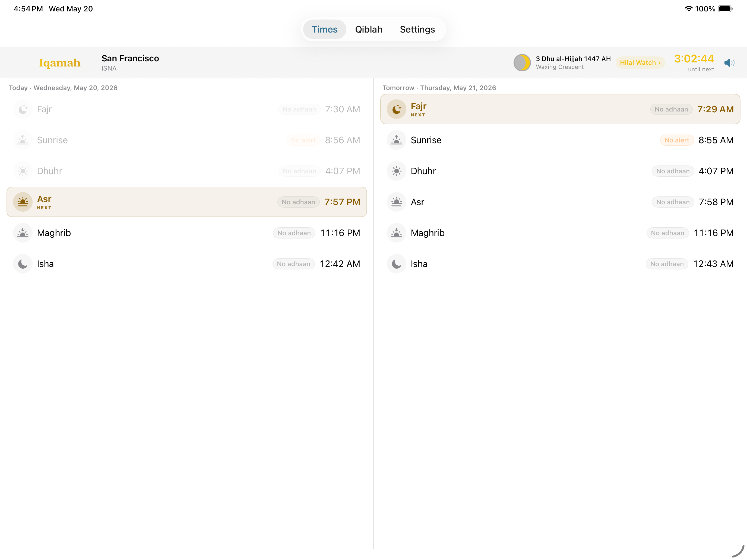The width and height of the screenshot is (747, 560).
Task: Change today's Maghrib No adhaan setting
Action: pyautogui.click(x=294, y=233)
